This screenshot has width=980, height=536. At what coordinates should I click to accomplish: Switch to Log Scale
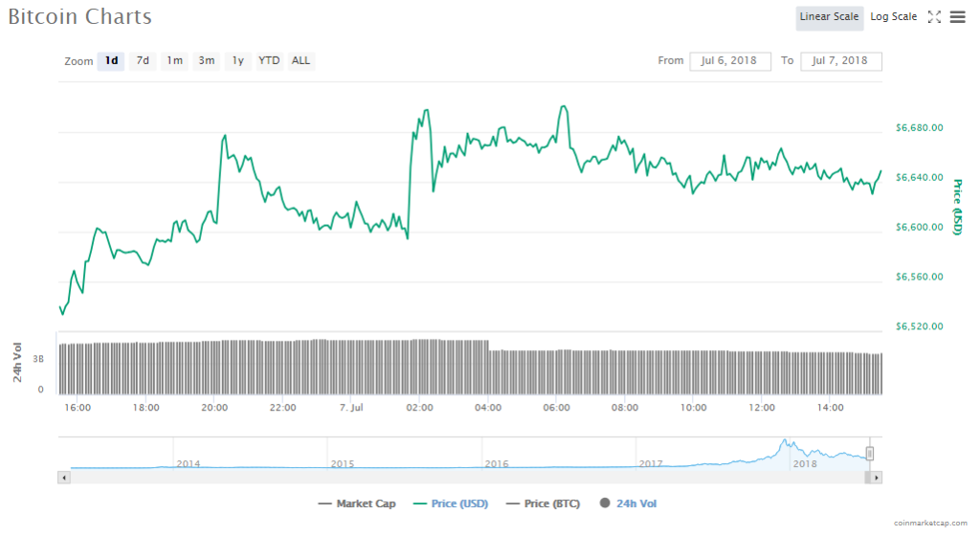tap(893, 17)
